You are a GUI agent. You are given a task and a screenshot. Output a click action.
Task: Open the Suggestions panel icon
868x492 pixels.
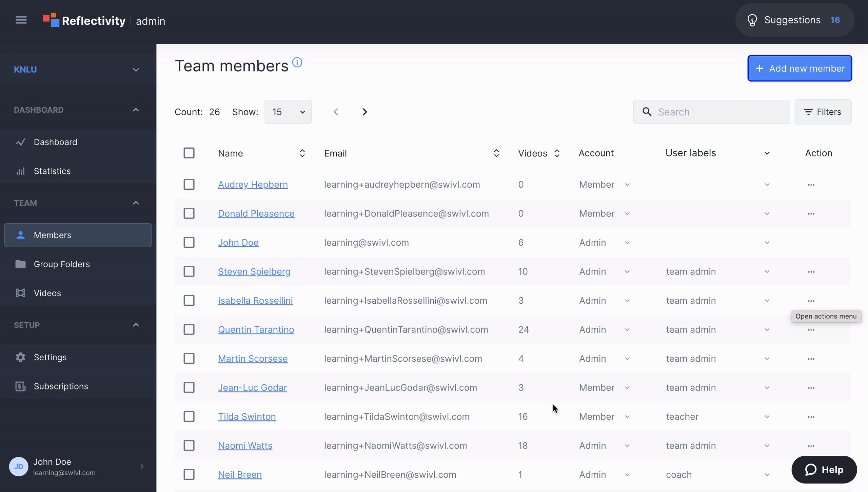(x=752, y=20)
